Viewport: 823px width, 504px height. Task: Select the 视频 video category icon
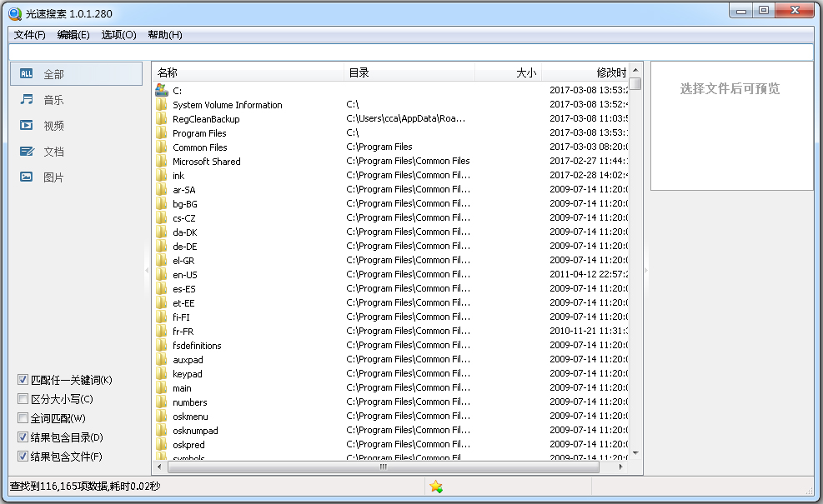tap(27, 126)
